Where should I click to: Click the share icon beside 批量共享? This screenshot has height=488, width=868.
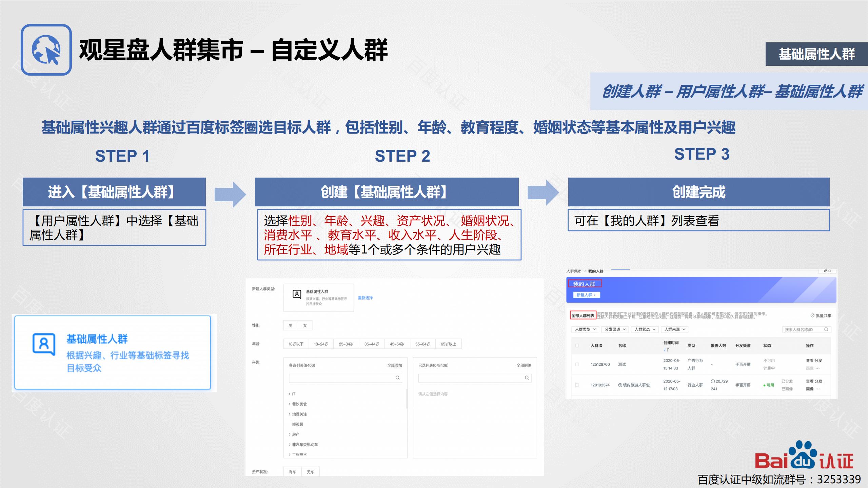812,316
